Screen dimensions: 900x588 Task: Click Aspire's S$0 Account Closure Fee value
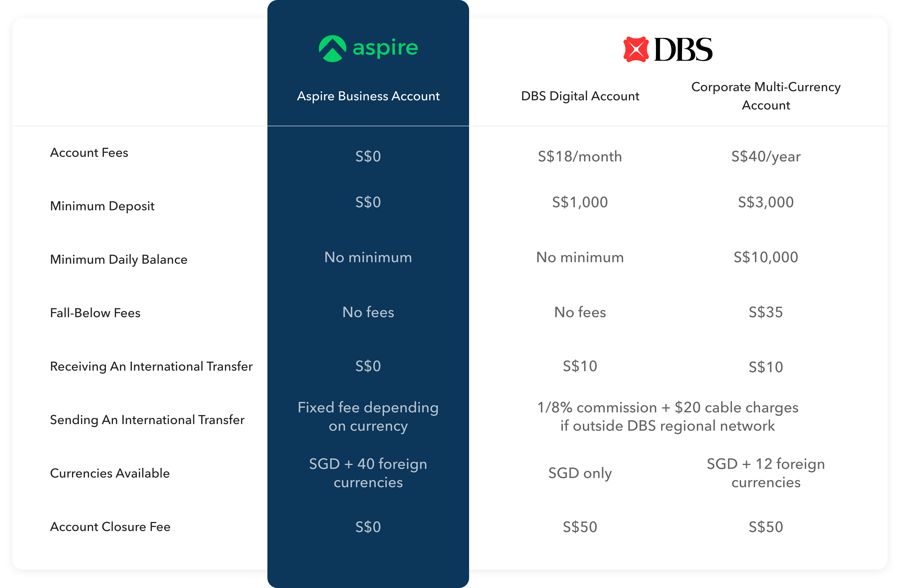pos(368,527)
